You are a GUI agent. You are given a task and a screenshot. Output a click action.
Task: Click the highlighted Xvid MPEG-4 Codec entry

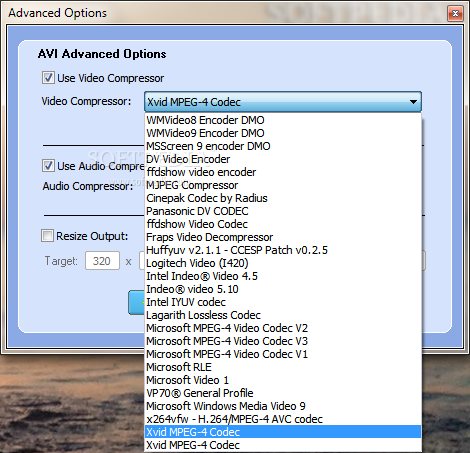(x=283, y=432)
